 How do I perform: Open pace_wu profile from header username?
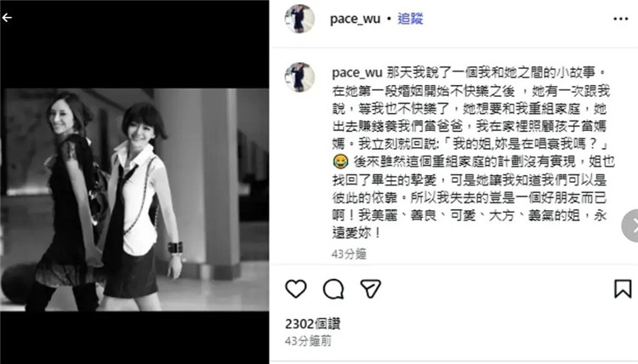(x=355, y=19)
